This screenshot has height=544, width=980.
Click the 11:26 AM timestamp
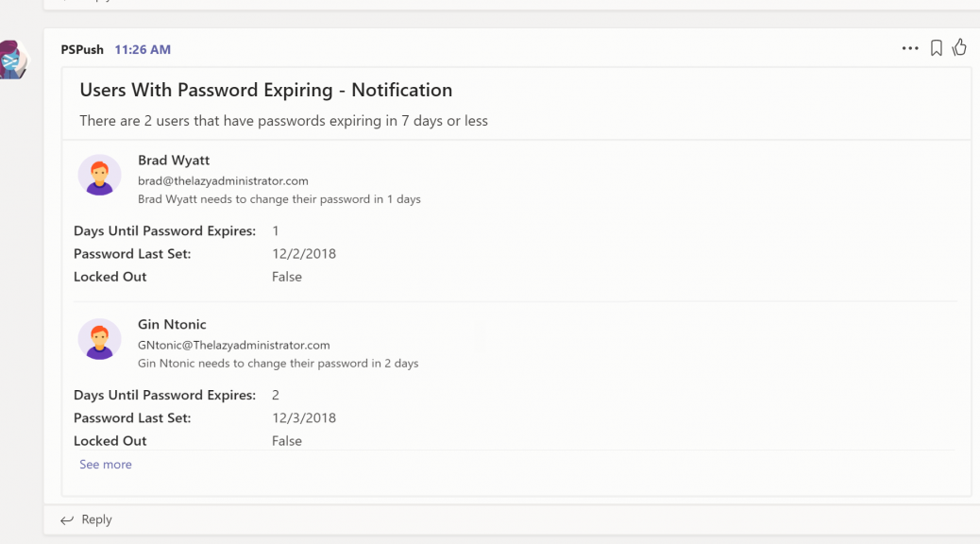[143, 49]
